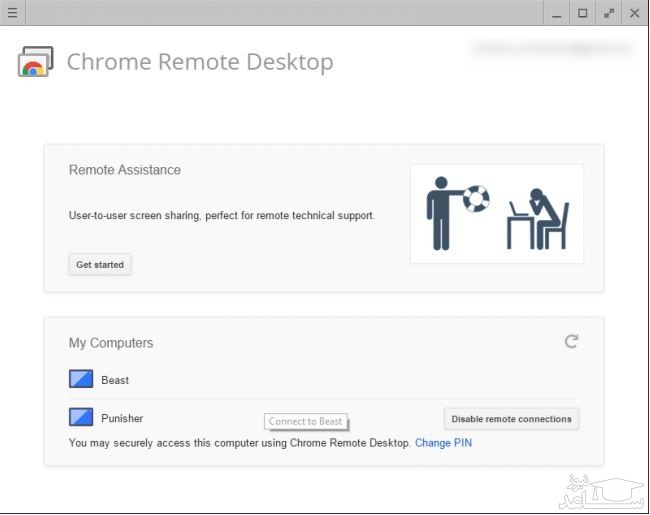Maximize the Chrome Remote Desktop window
The width and height of the screenshot is (650, 515).
click(x=583, y=13)
